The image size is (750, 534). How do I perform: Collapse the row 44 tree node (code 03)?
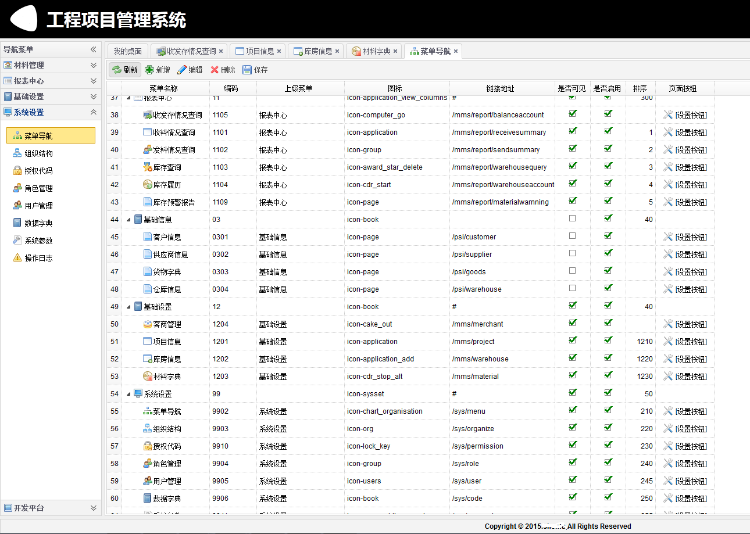click(128, 220)
